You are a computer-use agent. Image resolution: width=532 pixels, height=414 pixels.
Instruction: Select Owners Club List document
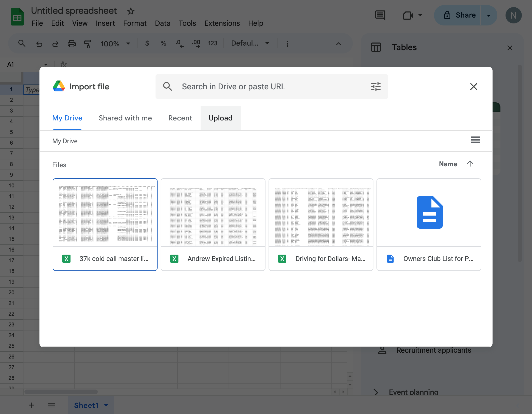point(429,225)
